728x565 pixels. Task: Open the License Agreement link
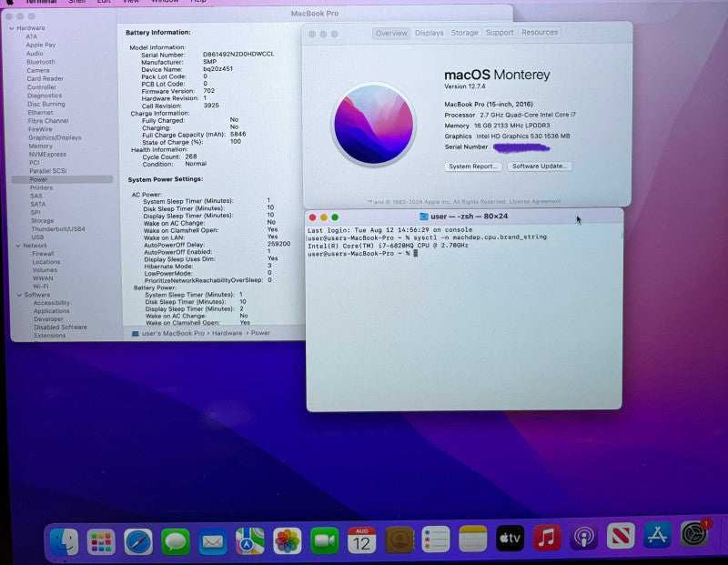(x=535, y=201)
